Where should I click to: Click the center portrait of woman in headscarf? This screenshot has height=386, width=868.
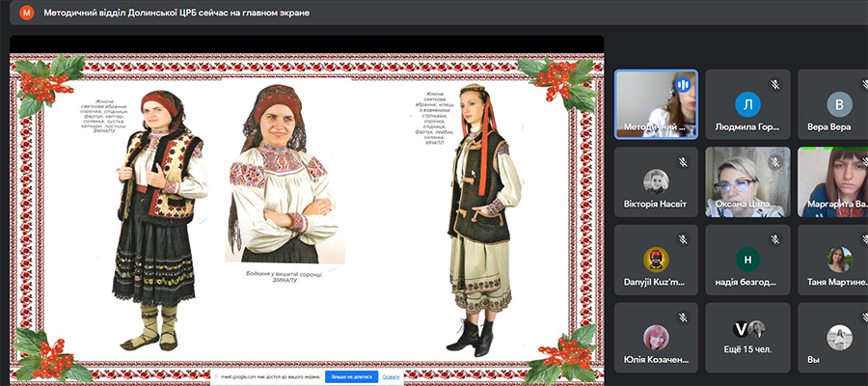(284, 174)
